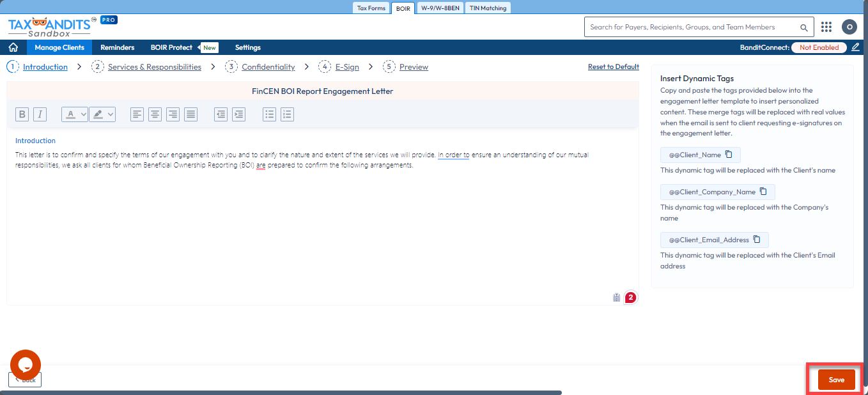Decrease indent of the paragraph
Image resolution: width=868 pixels, height=395 pixels.
click(x=221, y=114)
